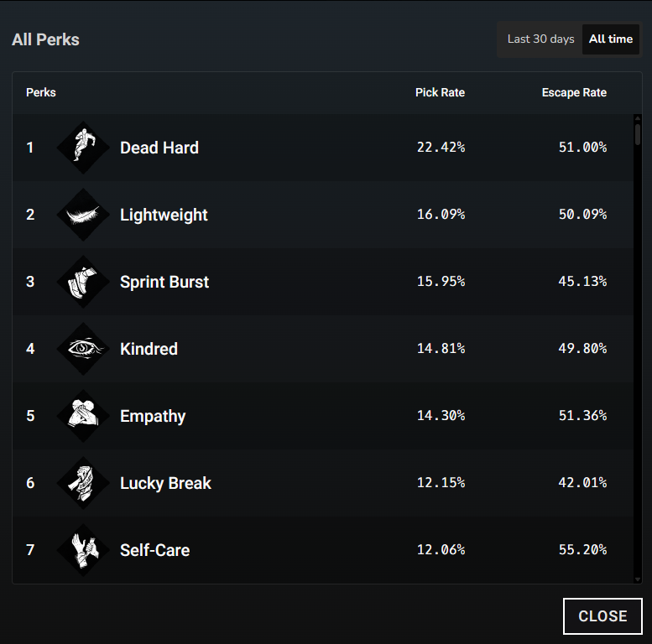The width and height of the screenshot is (652, 644).
Task: Switch to Last 30 days view
Action: pos(540,39)
